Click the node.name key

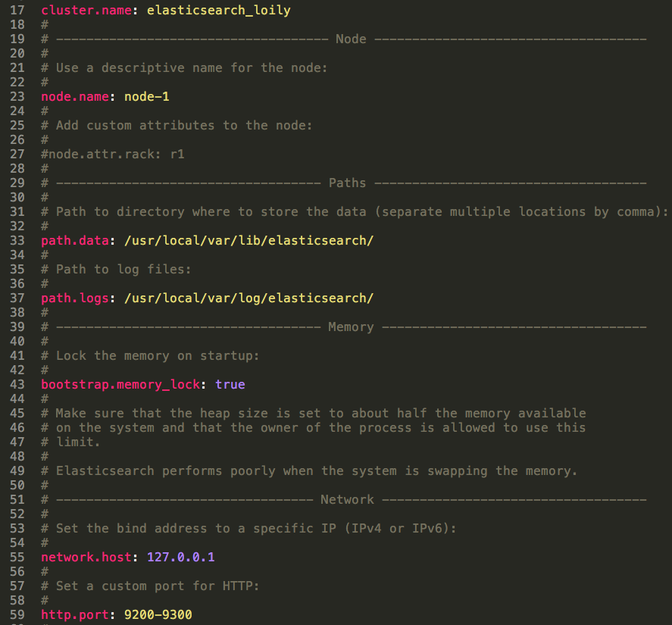pos(75,96)
